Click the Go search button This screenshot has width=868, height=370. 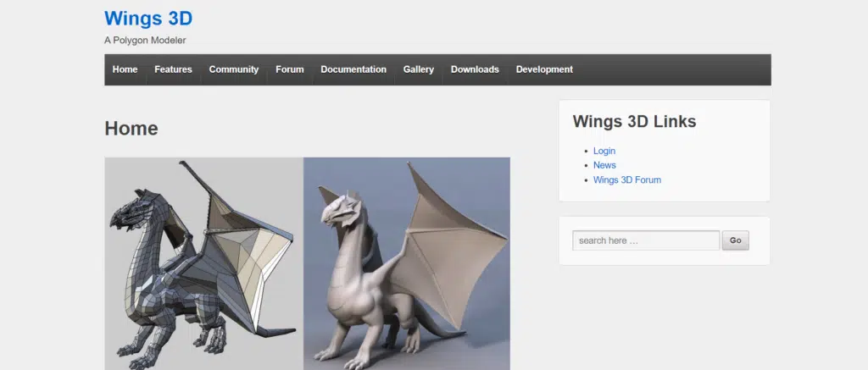point(735,240)
